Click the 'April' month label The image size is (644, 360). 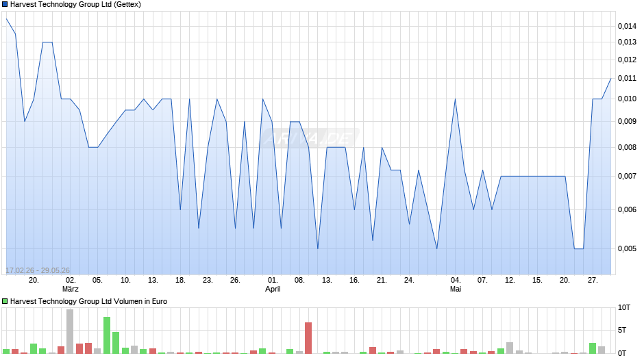click(273, 289)
